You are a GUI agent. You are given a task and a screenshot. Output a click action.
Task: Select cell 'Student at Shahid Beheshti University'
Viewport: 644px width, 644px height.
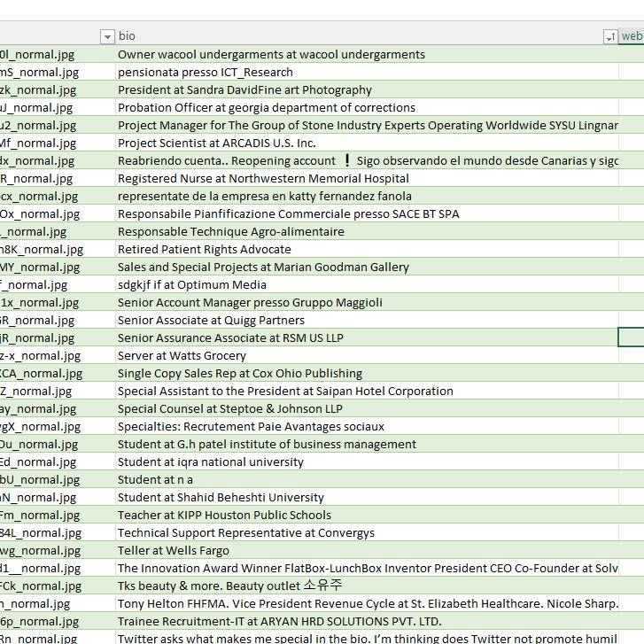point(367,497)
